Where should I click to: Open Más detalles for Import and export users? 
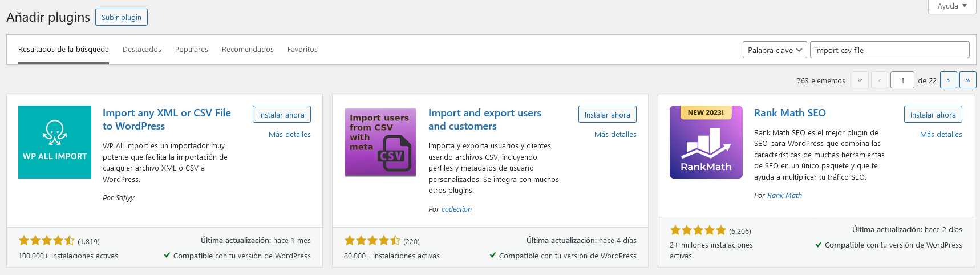coord(615,135)
